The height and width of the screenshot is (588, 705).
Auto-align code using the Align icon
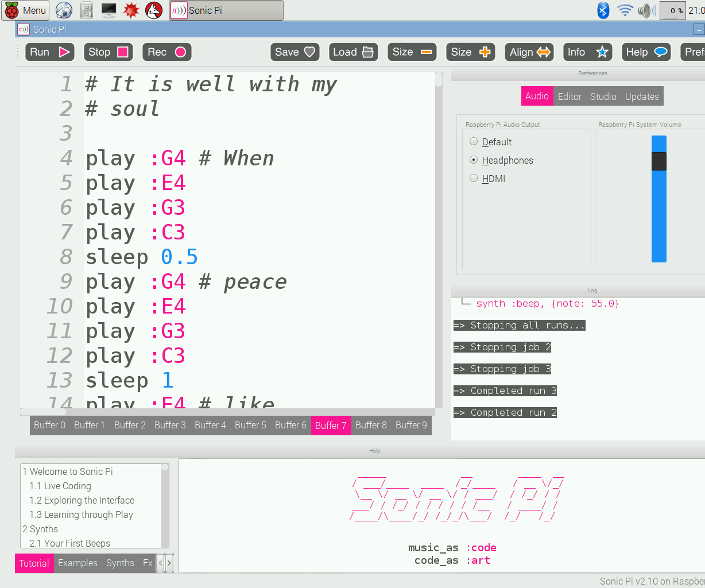(x=529, y=52)
